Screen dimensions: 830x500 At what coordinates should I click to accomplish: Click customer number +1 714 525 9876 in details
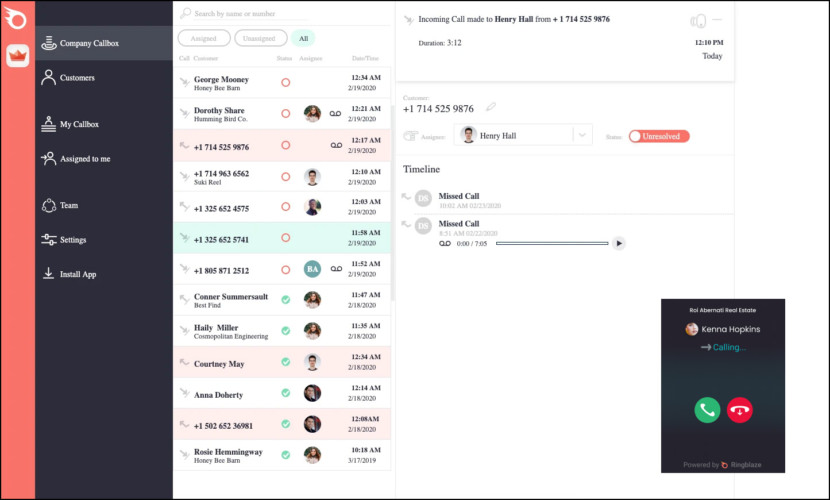pyautogui.click(x=438, y=108)
